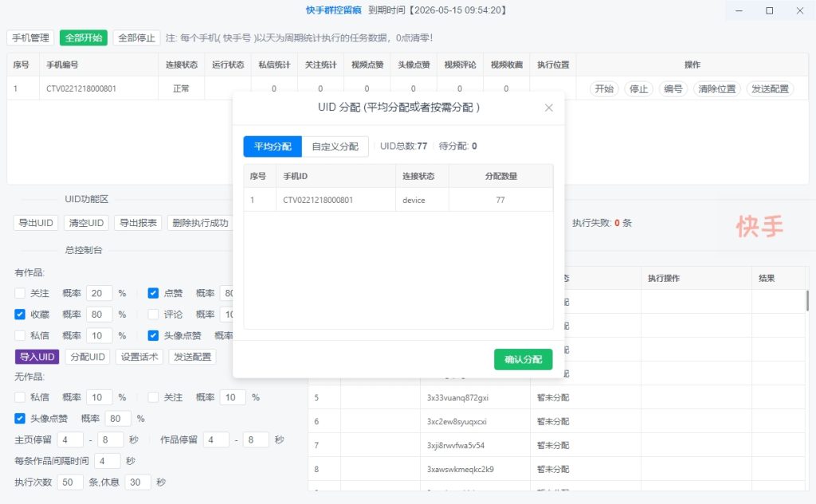
Task: Click the 全部开始 start-all button
Action: pos(84,37)
